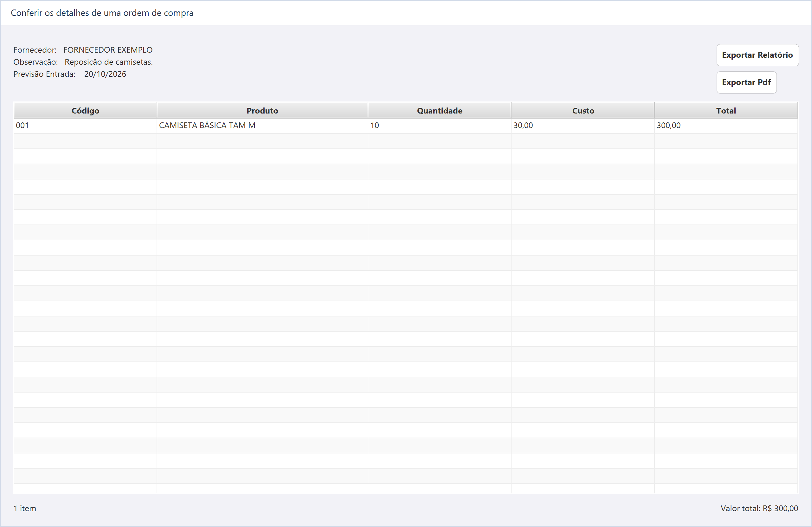Click the '1 item' count label
Image resolution: width=812 pixels, height=527 pixels.
[x=25, y=508]
